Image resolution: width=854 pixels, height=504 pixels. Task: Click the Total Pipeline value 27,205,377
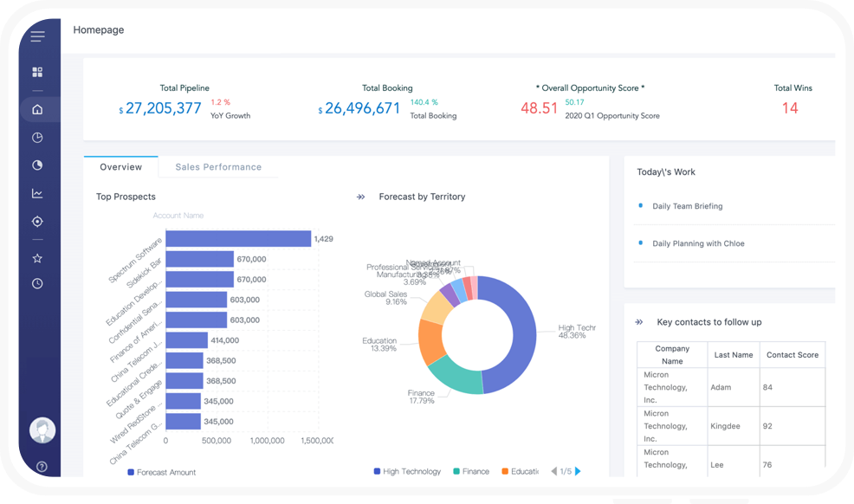(163, 108)
